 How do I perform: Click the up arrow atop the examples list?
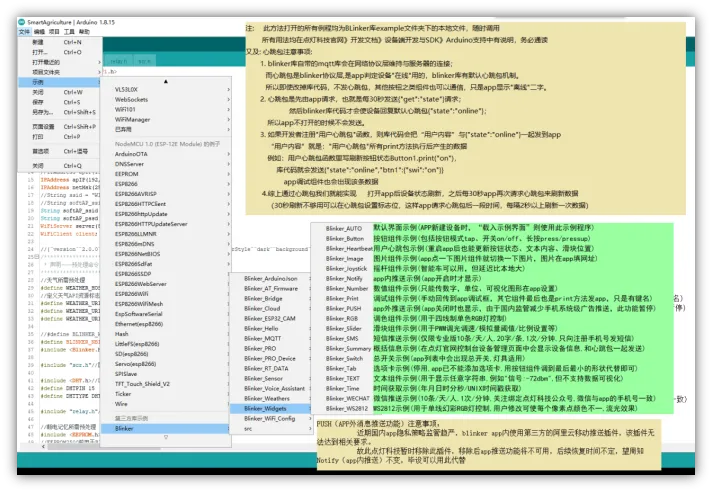pyautogui.click(x=166, y=81)
